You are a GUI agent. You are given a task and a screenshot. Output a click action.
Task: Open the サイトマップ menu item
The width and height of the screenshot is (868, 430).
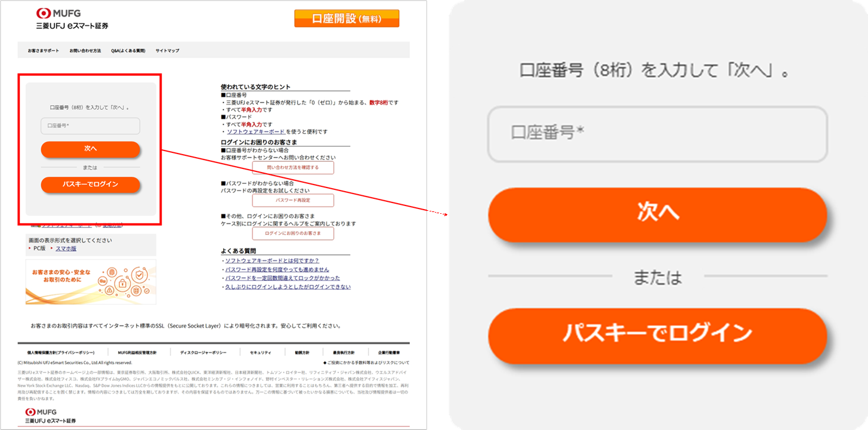169,51
